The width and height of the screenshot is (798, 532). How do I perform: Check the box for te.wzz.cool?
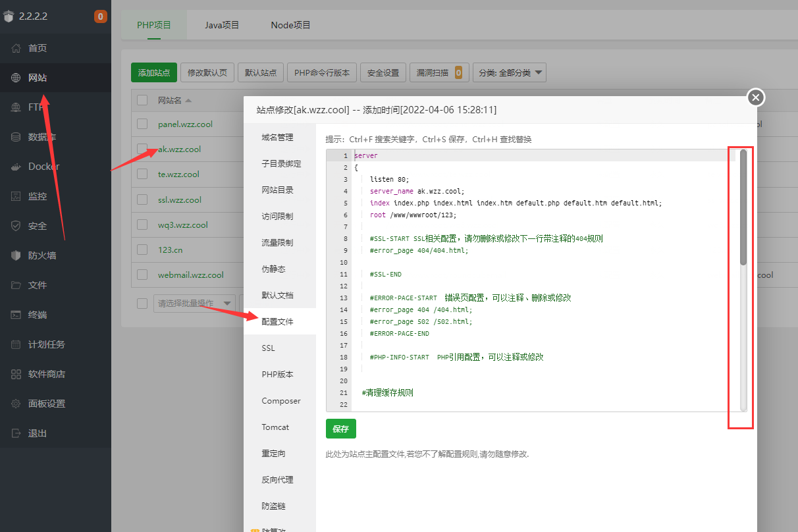[x=142, y=174]
